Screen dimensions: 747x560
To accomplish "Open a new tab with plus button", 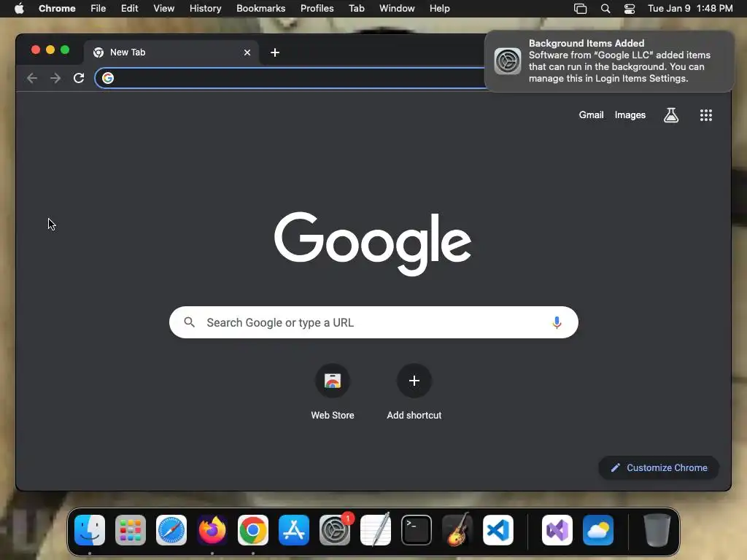I will coord(275,52).
